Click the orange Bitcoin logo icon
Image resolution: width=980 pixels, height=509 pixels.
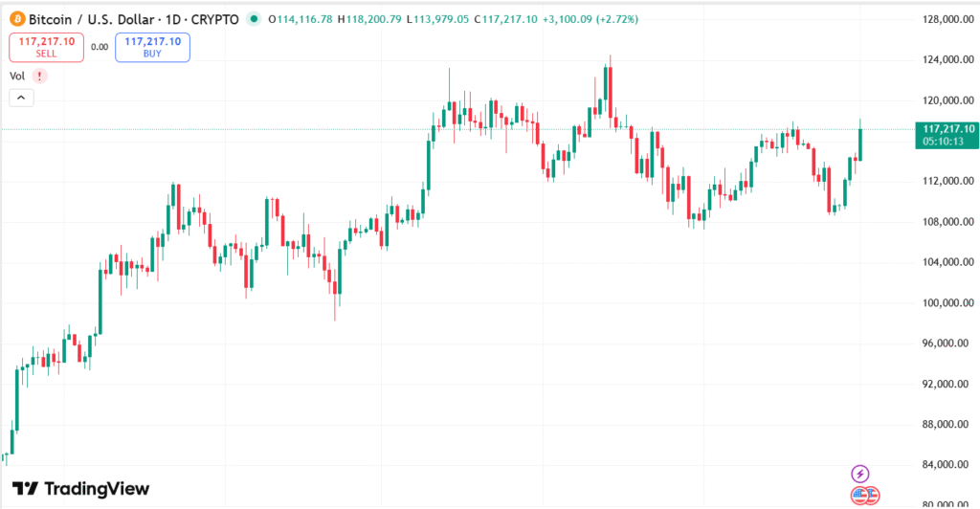[x=16, y=19]
